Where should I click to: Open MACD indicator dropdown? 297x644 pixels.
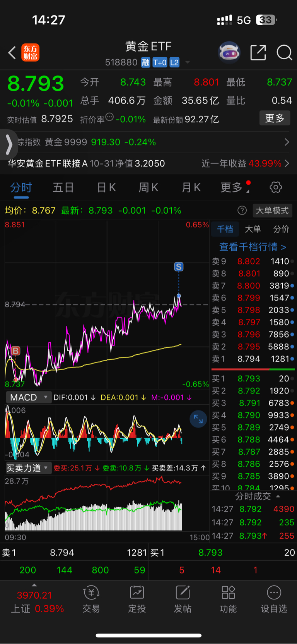point(28,397)
